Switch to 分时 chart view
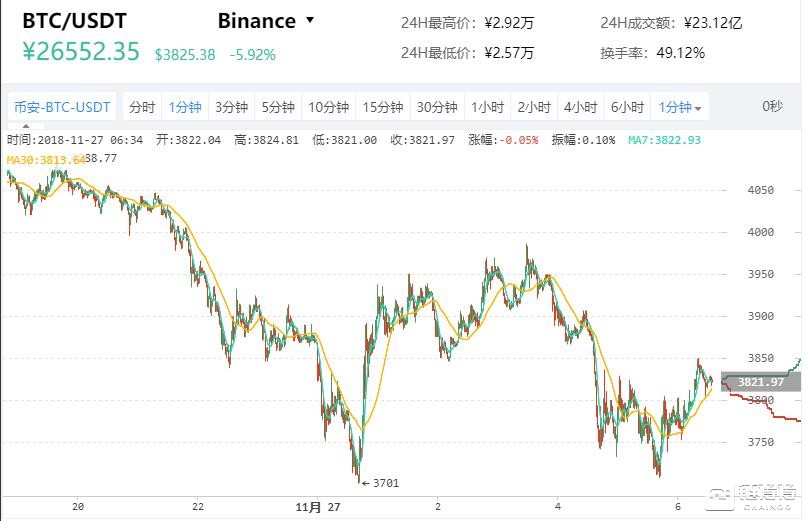This screenshot has width=806, height=521. pos(142,107)
